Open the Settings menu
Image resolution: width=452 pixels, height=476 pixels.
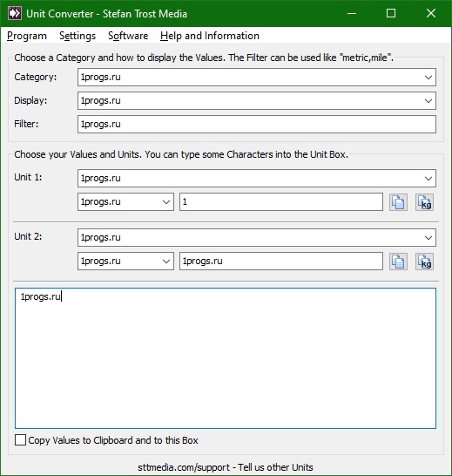tap(78, 36)
